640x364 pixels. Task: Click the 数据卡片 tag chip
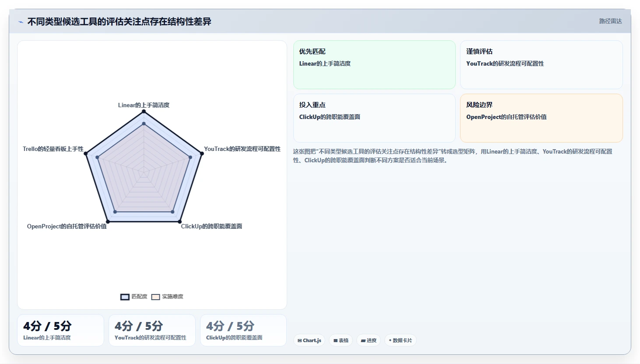click(401, 340)
